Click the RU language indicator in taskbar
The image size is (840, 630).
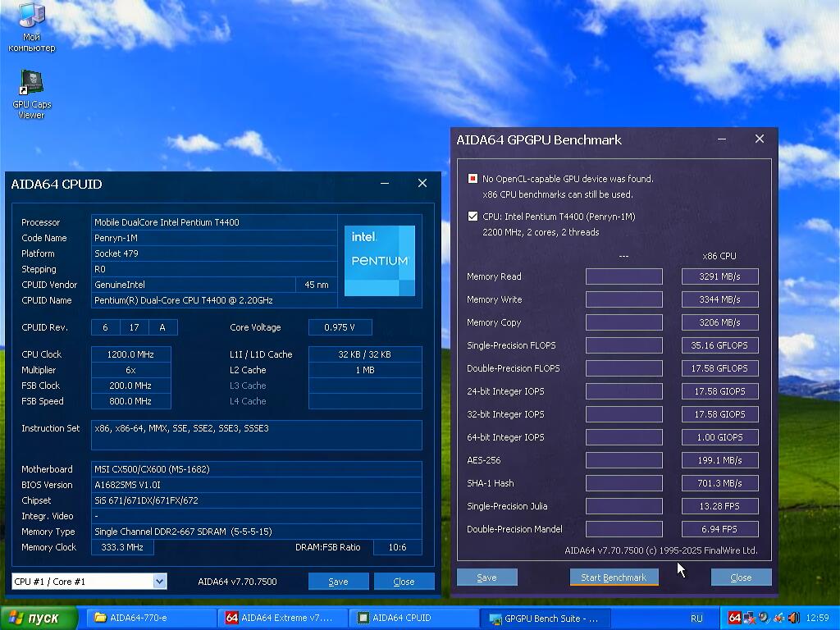click(696, 618)
